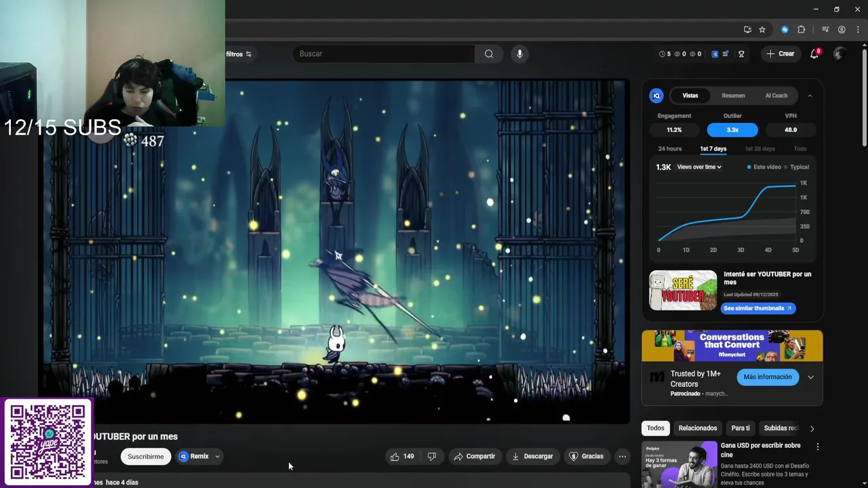Click the Gracias button
The width and height of the screenshot is (868, 488).
coord(587,456)
